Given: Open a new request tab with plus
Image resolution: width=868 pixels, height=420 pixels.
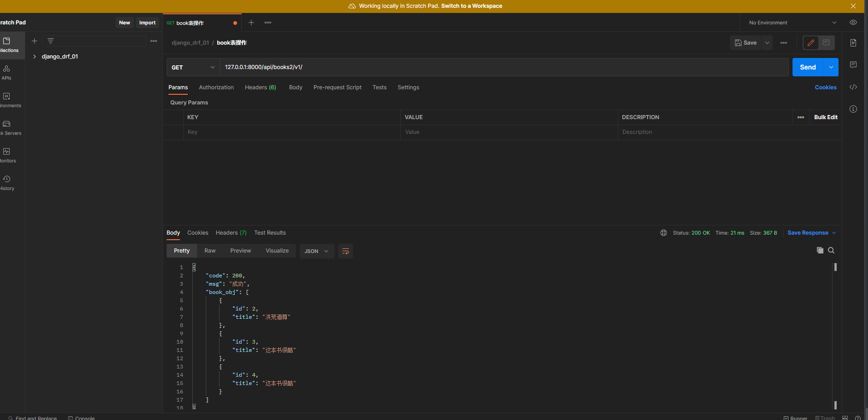Looking at the screenshot, I should click(251, 23).
